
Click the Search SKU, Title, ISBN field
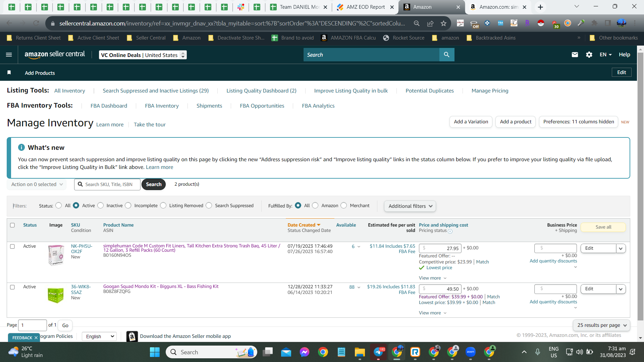107,184
